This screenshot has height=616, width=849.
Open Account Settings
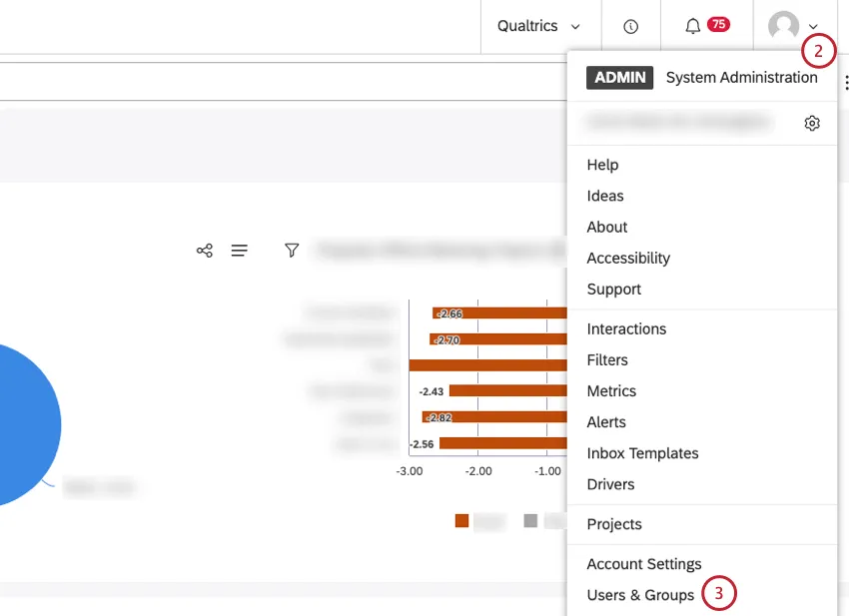[643, 563]
